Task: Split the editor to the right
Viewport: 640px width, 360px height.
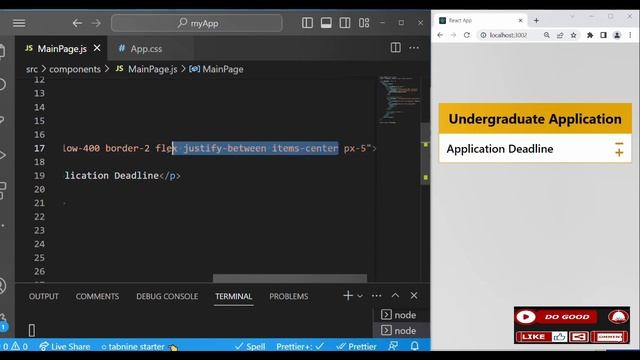Action: click(x=396, y=48)
